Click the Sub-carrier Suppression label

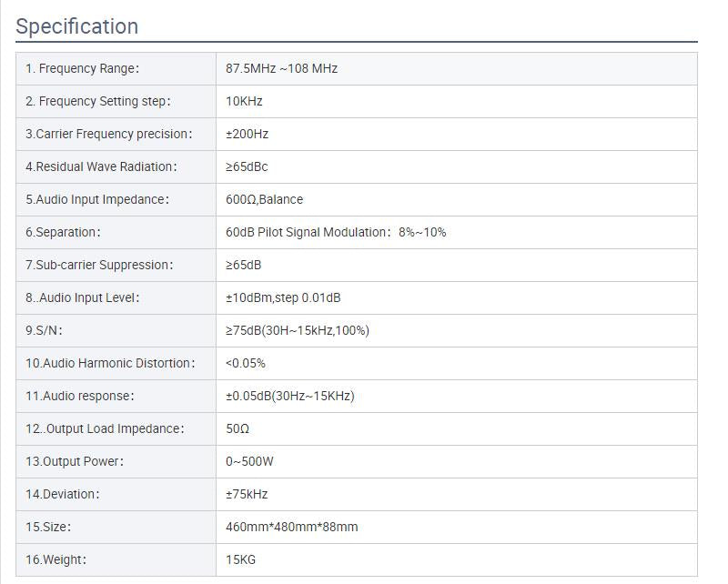[x=99, y=265]
